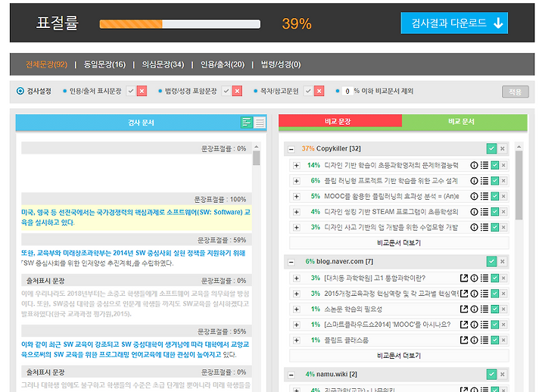Viewport: 545px width, 392px height.
Task: Open info icon for 3% 디자인 사고 기반
Action: (x=474, y=227)
